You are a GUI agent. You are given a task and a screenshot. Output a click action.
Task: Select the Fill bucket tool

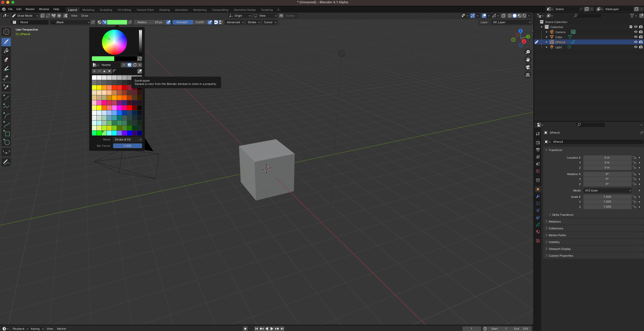click(6, 51)
